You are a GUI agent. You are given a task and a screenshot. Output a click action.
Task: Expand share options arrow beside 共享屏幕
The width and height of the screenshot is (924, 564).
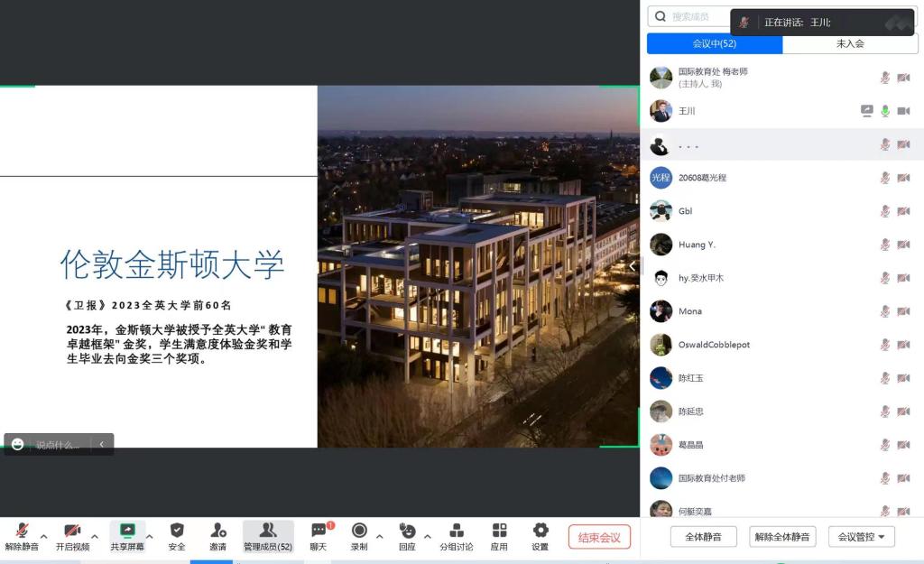(x=150, y=537)
